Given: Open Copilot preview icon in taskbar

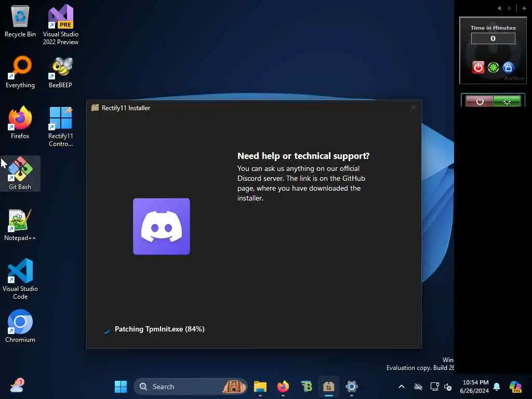Looking at the screenshot, I should coord(515,387).
